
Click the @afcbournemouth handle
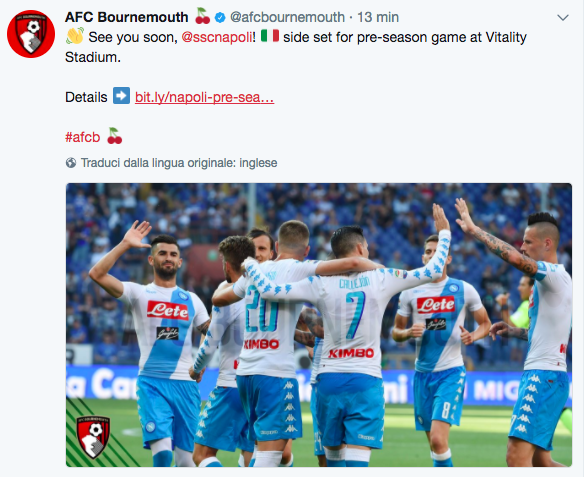(x=288, y=17)
